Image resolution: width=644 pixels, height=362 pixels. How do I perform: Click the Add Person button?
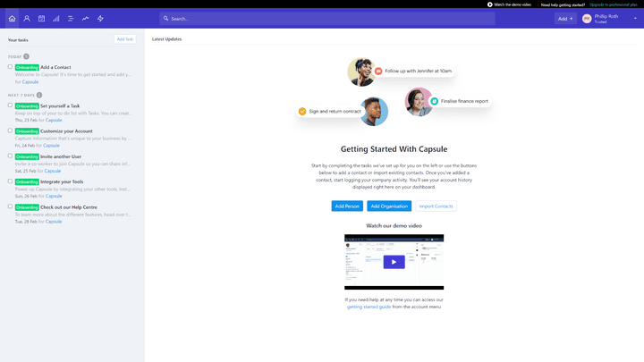[347, 206]
